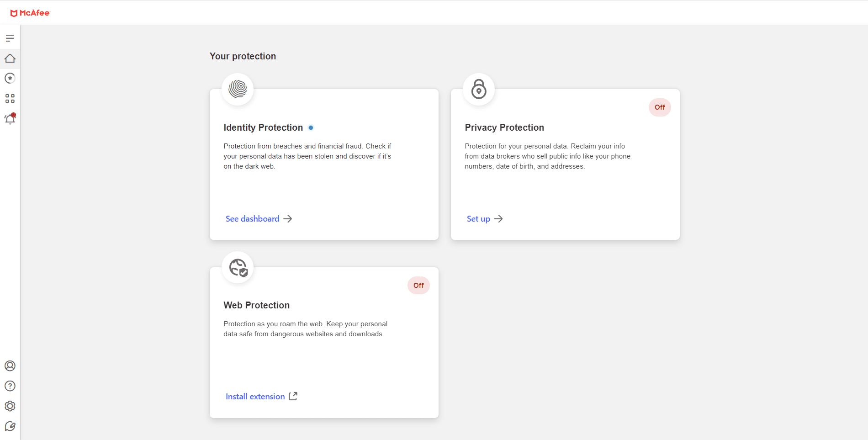Open the Home page from the sidebar
This screenshot has height=440, width=868.
tap(10, 58)
